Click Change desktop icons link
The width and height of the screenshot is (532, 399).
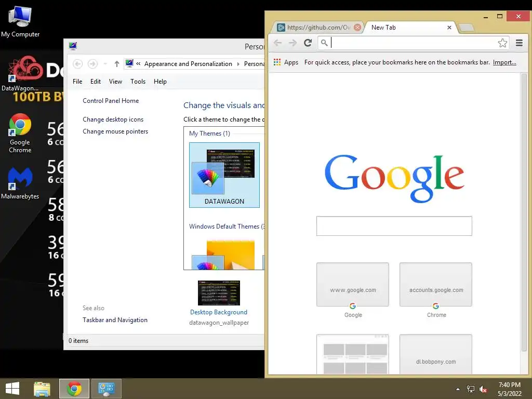pyautogui.click(x=113, y=119)
